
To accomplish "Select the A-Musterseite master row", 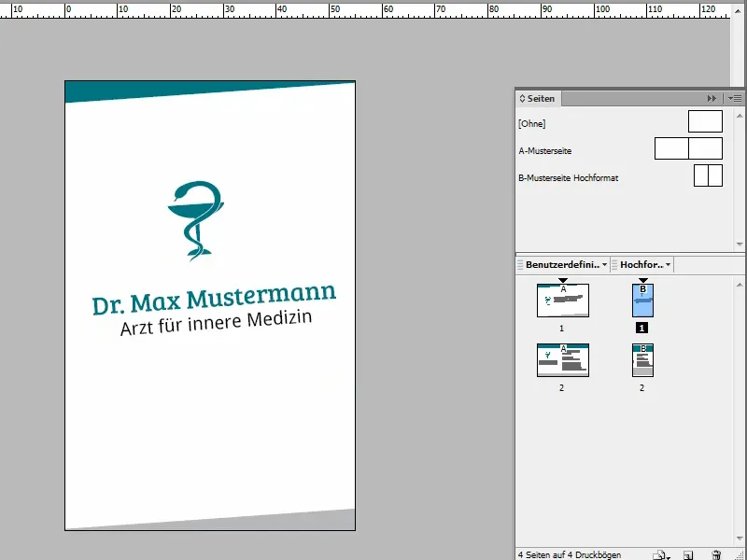I will point(620,150).
